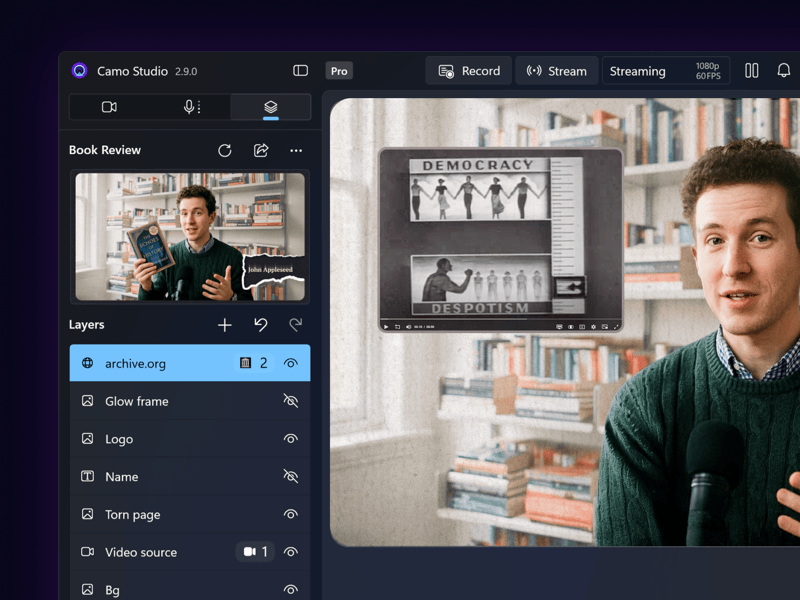800x600 pixels.
Task: Select the Torn page layer
Action: tap(190, 514)
